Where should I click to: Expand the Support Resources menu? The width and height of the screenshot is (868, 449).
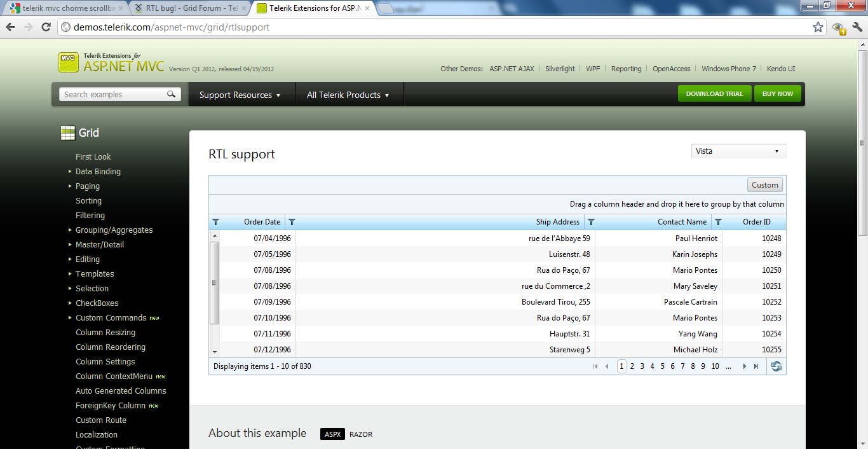point(240,95)
